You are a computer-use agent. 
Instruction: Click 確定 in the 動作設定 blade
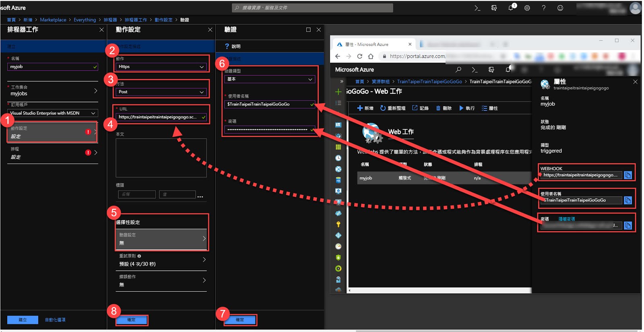point(132,320)
